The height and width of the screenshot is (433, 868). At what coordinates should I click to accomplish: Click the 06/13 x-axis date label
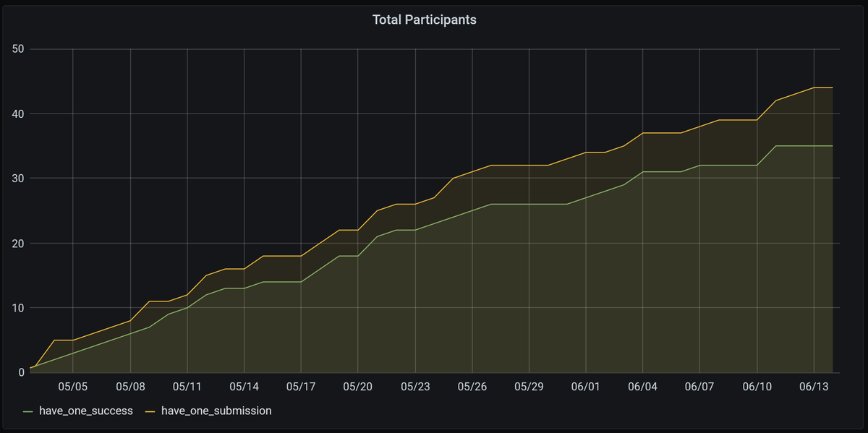tap(814, 387)
